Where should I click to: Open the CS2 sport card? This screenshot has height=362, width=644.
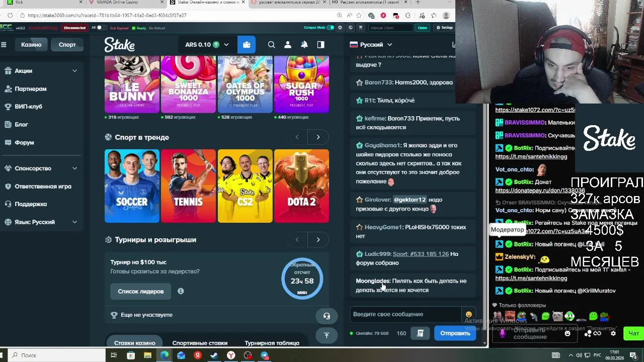click(x=245, y=186)
